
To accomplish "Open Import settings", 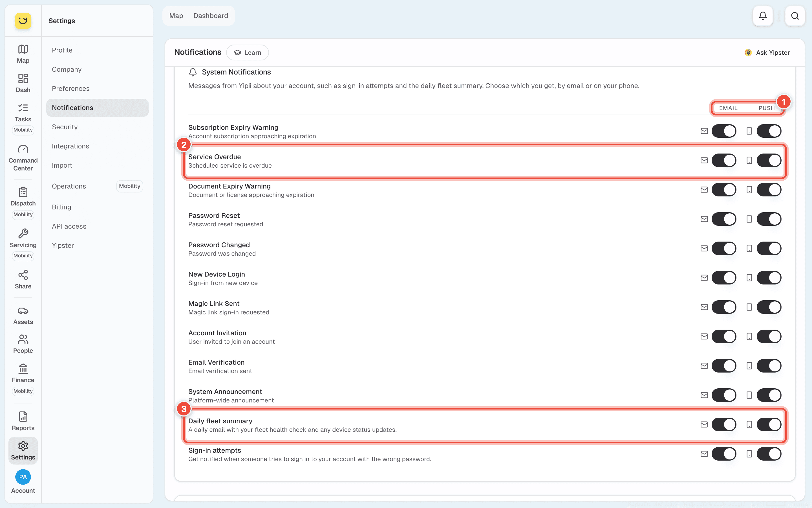I will 97,165.
